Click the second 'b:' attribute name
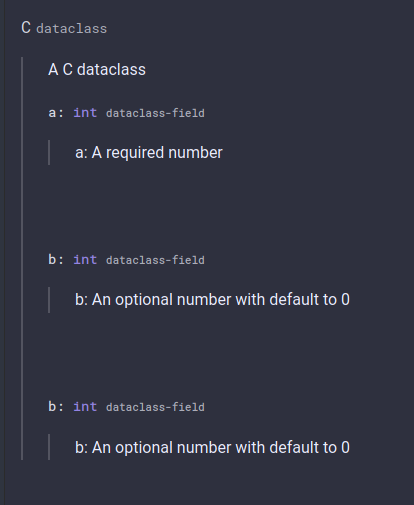This screenshot has width=414, height=505. click(56, 406)
